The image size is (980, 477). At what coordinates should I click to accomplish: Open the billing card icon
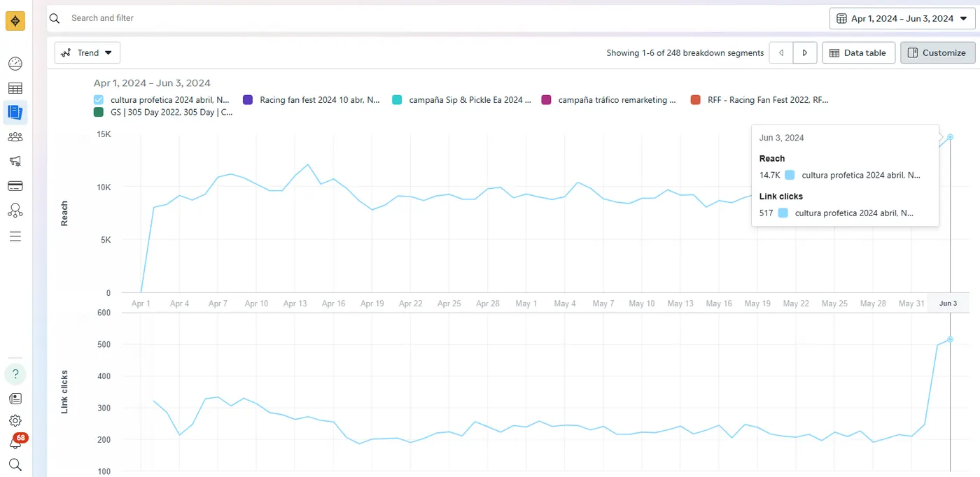15,186
